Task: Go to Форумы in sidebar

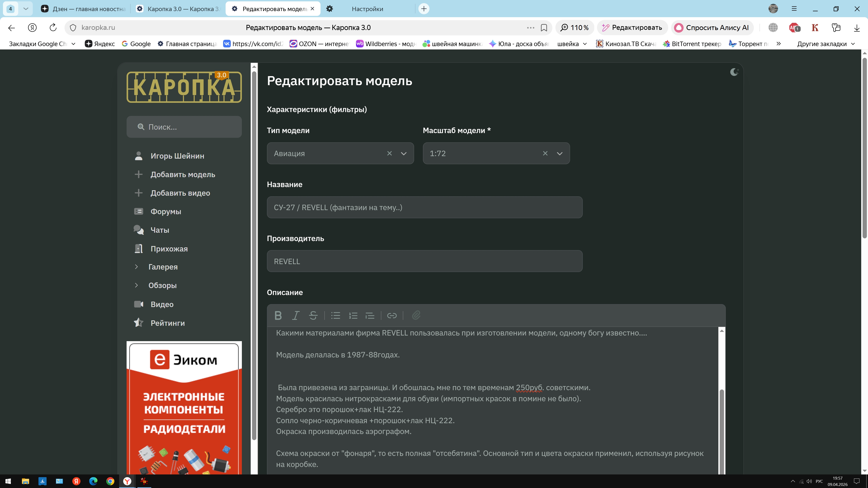Action: tap(165, 211)
